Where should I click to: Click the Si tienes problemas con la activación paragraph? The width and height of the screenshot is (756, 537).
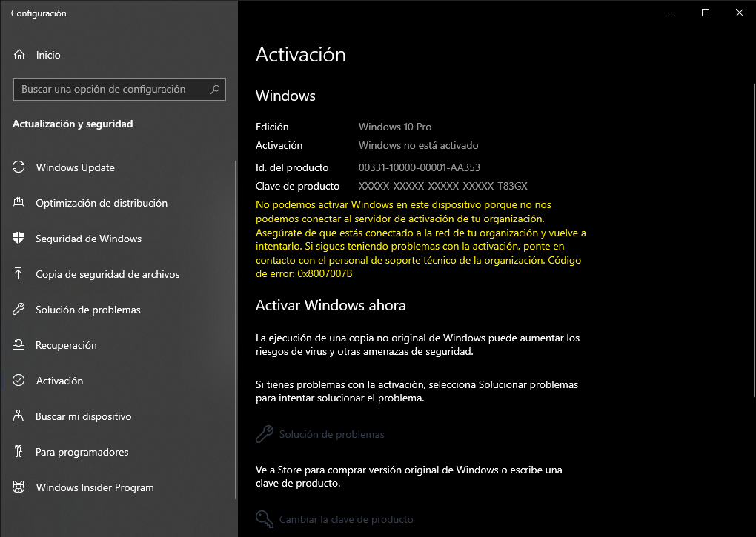point(417,391)
